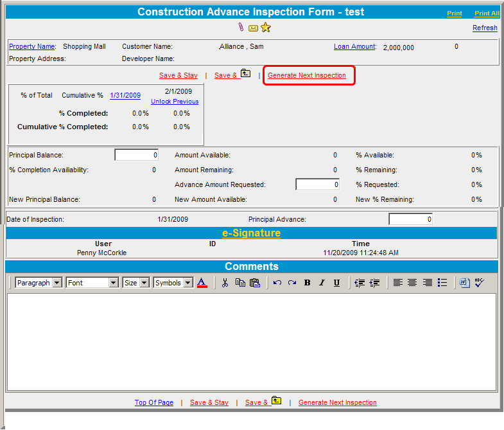Screen dimensions: 504x430
Task: Jump to Top Of Page
Action: click(154, 402)
